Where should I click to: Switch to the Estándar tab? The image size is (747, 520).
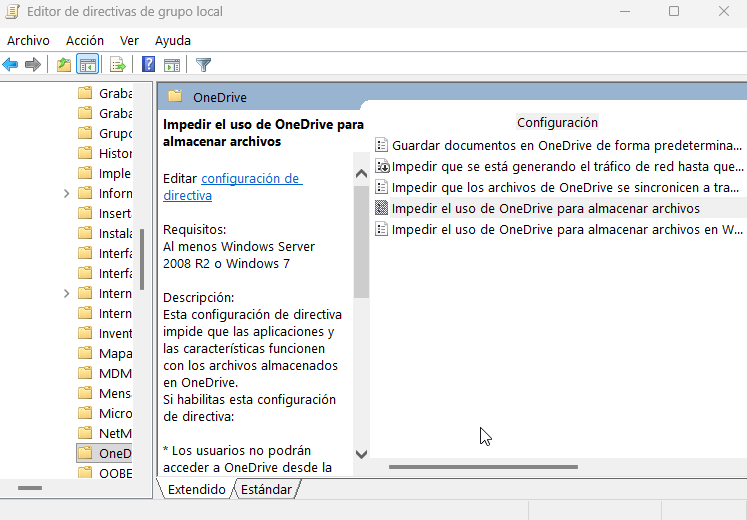(266, 490)
